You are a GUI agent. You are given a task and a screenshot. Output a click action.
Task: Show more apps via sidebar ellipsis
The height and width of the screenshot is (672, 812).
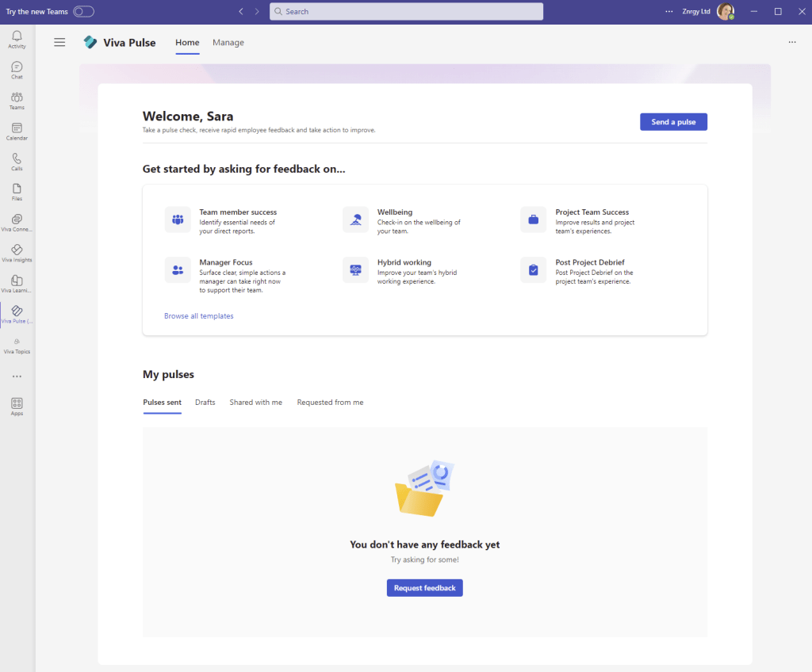tap(17, 376)
